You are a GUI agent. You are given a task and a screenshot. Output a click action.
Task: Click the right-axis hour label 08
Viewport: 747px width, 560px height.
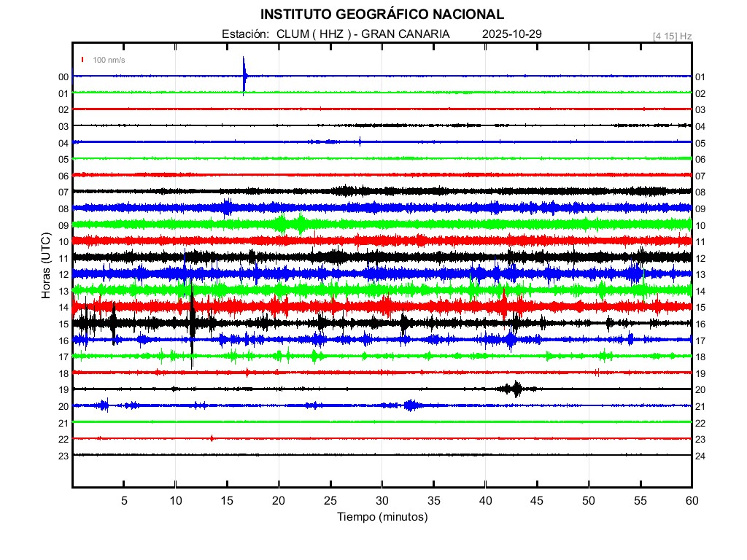[x=700, y=192]
